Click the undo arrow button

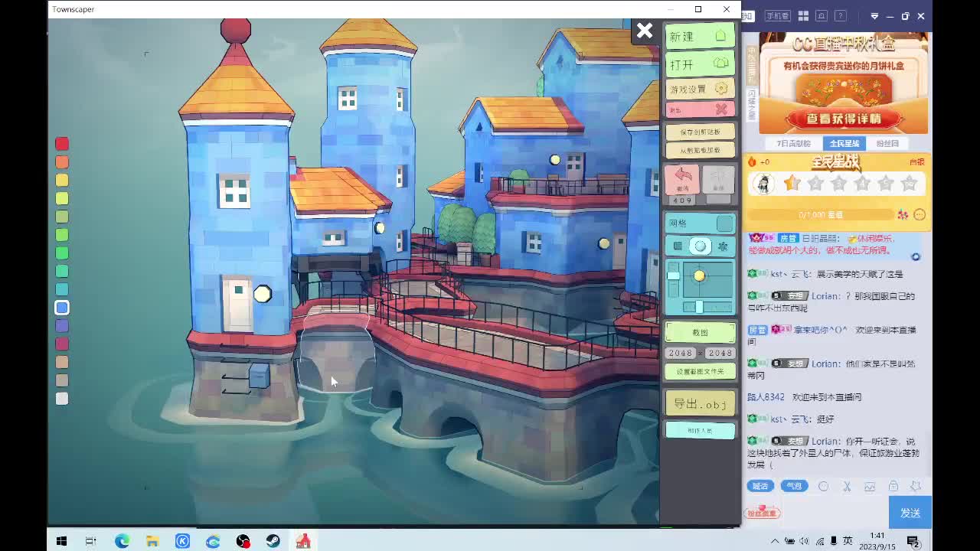pos(681,180)
